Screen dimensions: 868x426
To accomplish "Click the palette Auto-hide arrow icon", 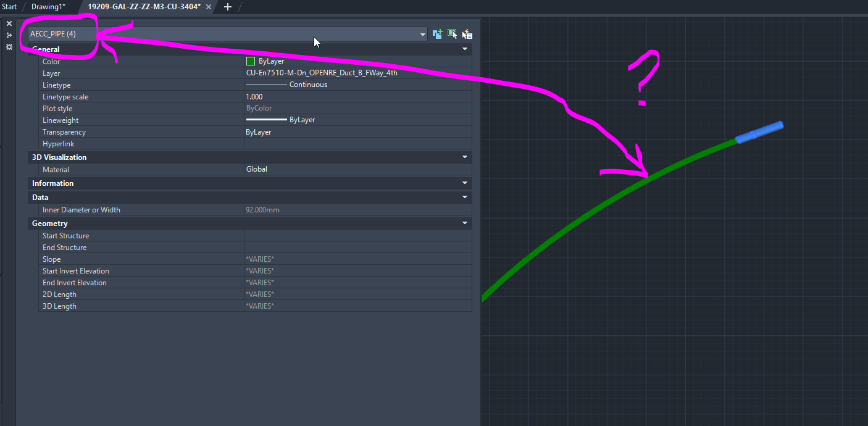I will click(9, 35).
